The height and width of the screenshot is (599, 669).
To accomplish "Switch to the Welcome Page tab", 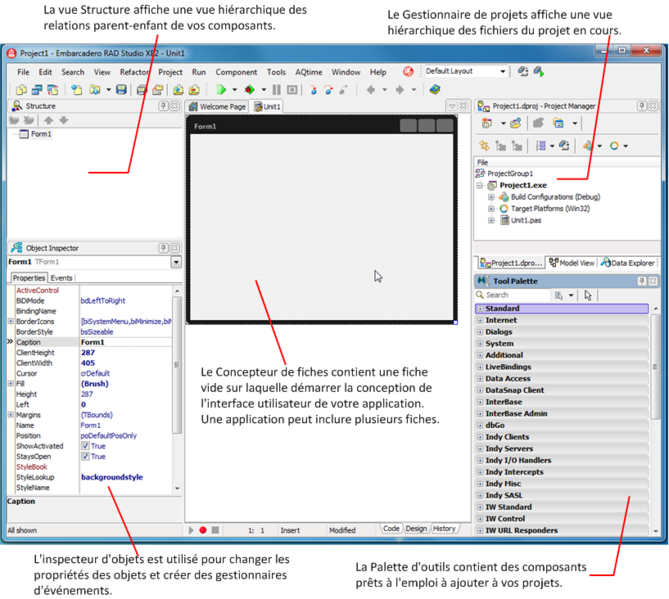I will tap(218, 106).
